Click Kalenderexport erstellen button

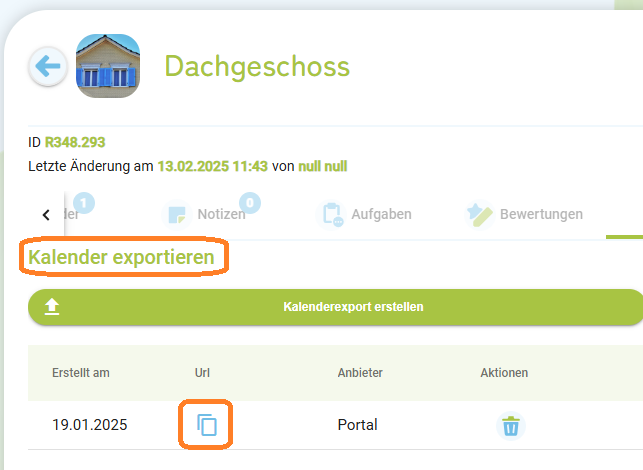335,307
